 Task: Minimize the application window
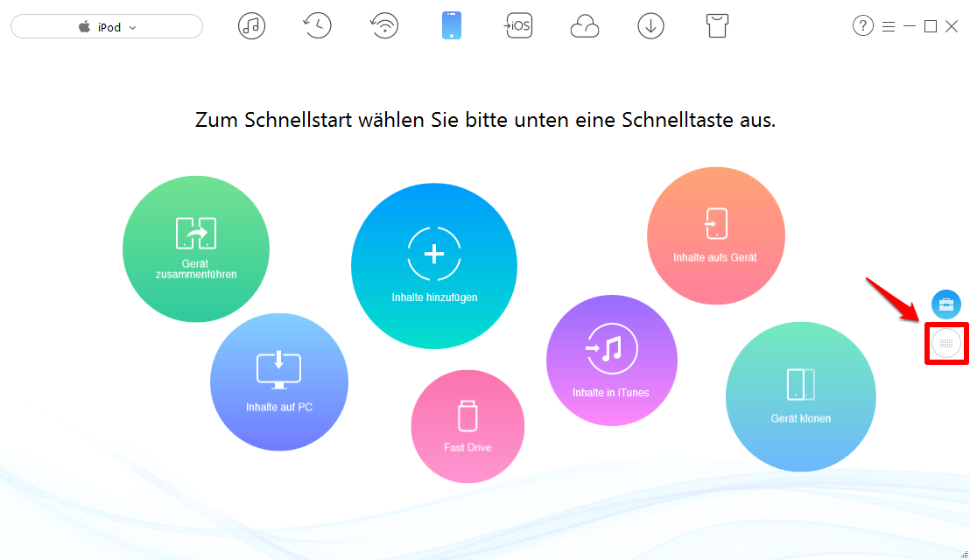coord(910,26)
